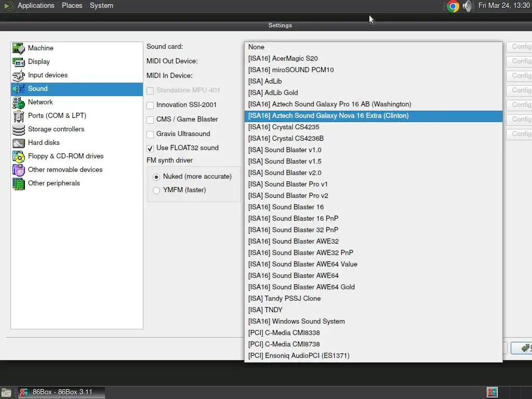Select Nuked (more accurate) FM driver
532x399 pixels.
tap(156, 177)
